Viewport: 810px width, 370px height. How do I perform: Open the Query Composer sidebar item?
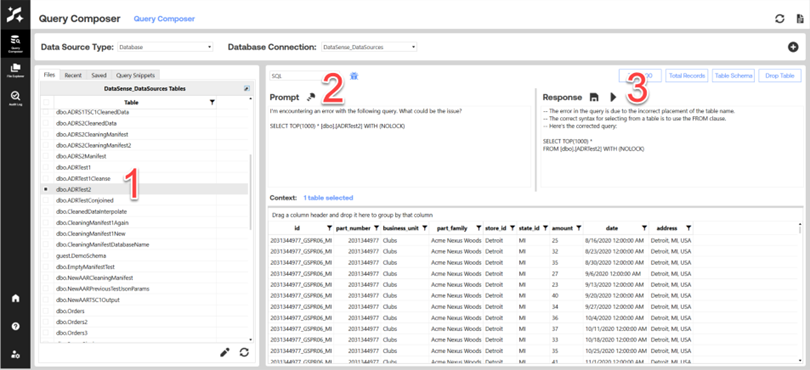point(15,42)
